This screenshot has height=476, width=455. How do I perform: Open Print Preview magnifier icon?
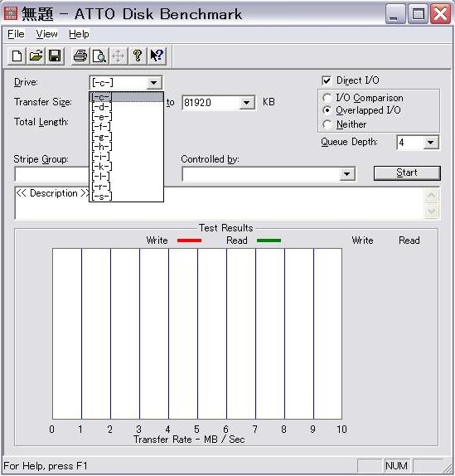tap(99, 56)
